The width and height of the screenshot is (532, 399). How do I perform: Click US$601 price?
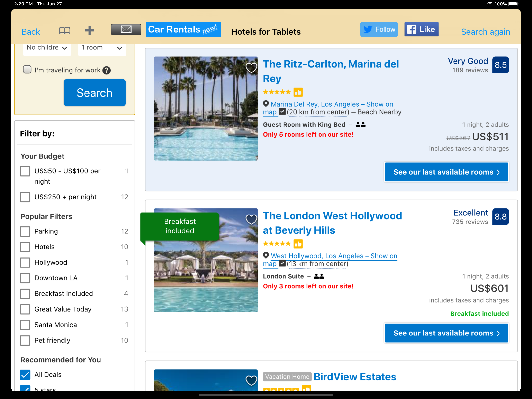click(489, 288)
